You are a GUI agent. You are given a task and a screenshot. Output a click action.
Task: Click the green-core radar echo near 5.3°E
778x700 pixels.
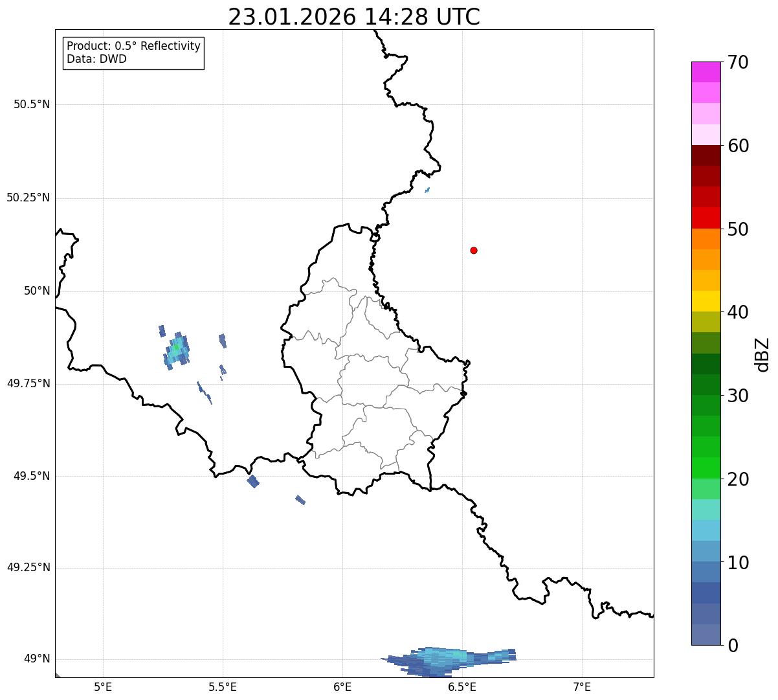point(176,350)
